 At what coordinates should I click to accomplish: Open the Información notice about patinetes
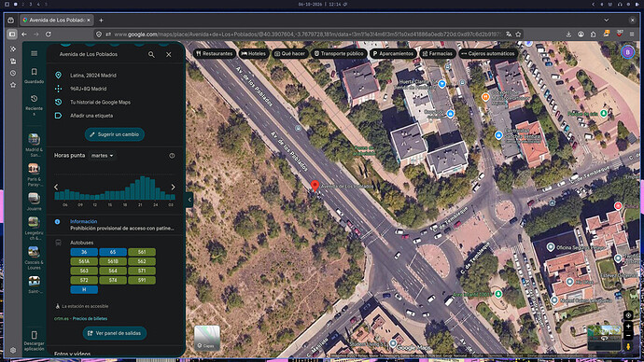click(x=116, y=225)
